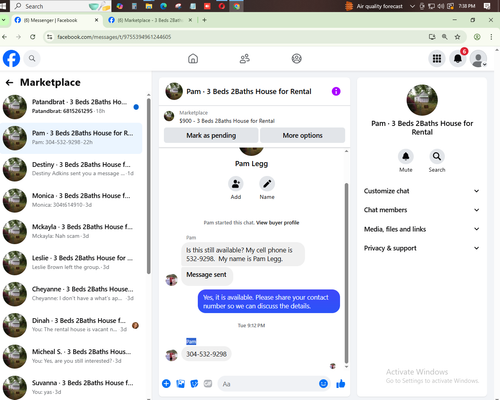This screenshot has height=400, width=500.
Task: Click Pam's profile thumbnail in right panel
Action: pos(422,100)
